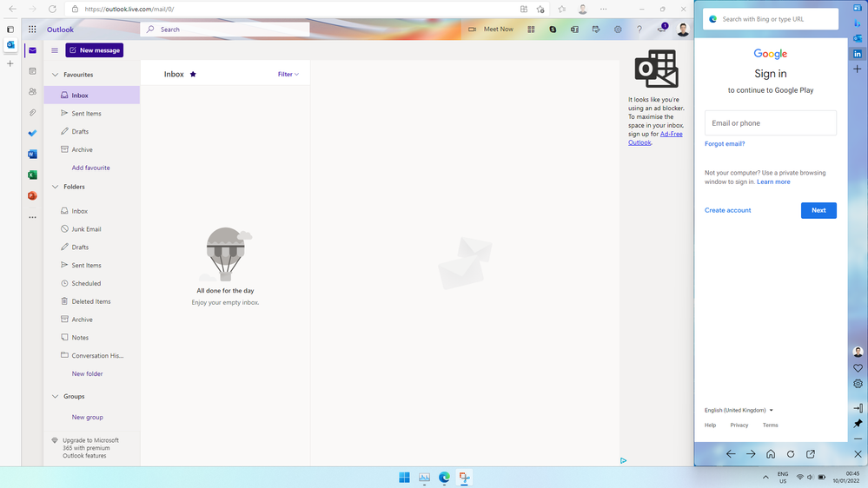
Task: Collapse the Folders section
Action: [x=55, y=187]
